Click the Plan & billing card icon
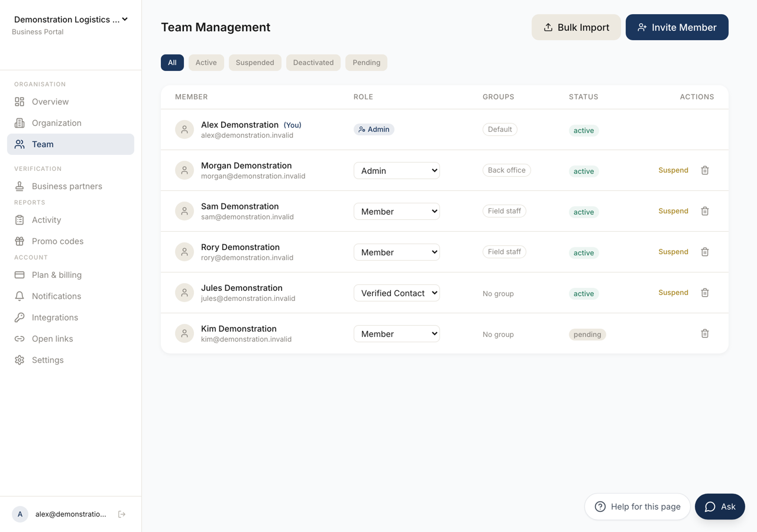The width and height of the screenshot is (757, 532). (20, 275)
